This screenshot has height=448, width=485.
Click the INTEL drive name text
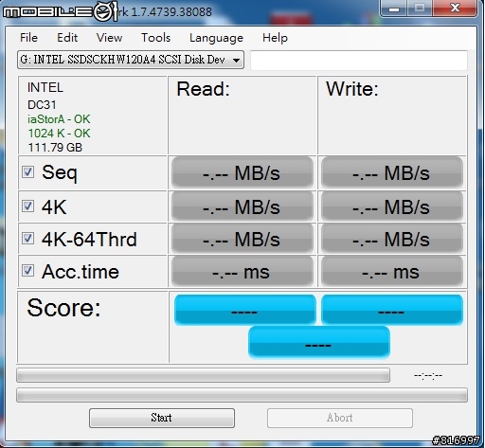click(x=45, y=87)
